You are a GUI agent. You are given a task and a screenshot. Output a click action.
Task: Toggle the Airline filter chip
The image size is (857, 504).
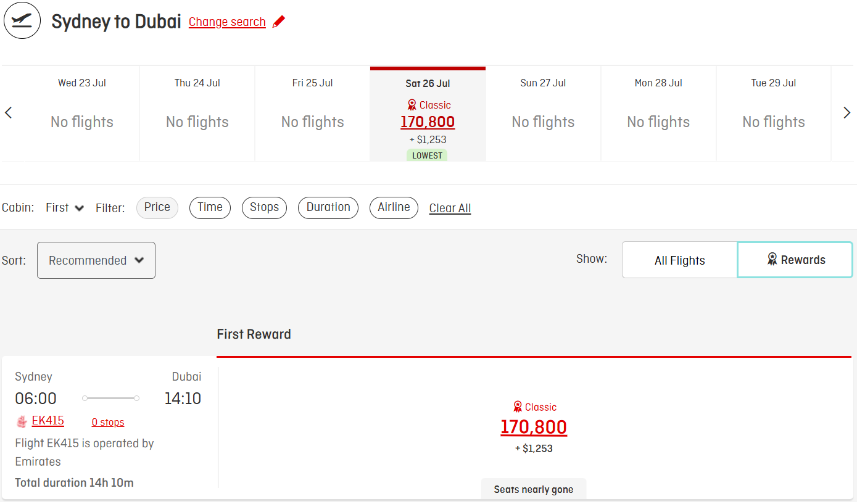[x=394, y=208]
